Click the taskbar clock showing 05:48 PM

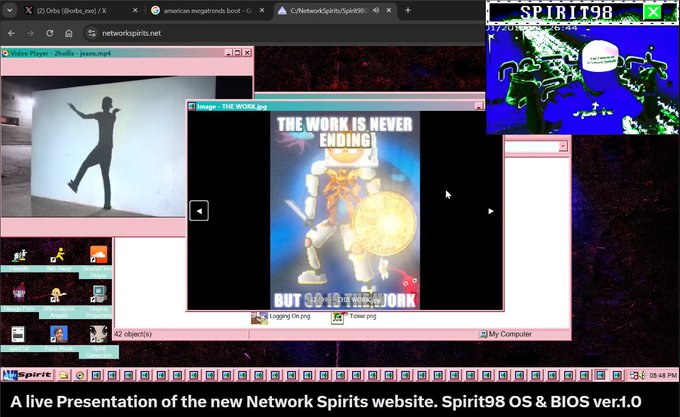pyautogui.click(x=663, y=375)
